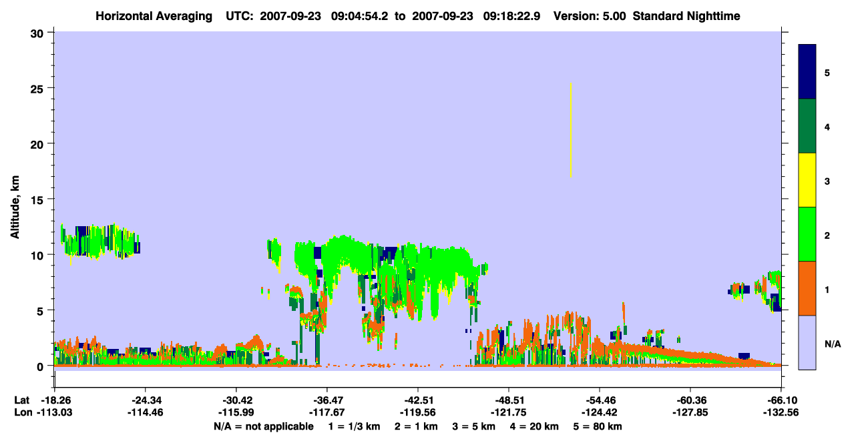The width and height of the screenshot is (868, 445).
Task: Click the latitude value '-54.46'
Action: 600,400
